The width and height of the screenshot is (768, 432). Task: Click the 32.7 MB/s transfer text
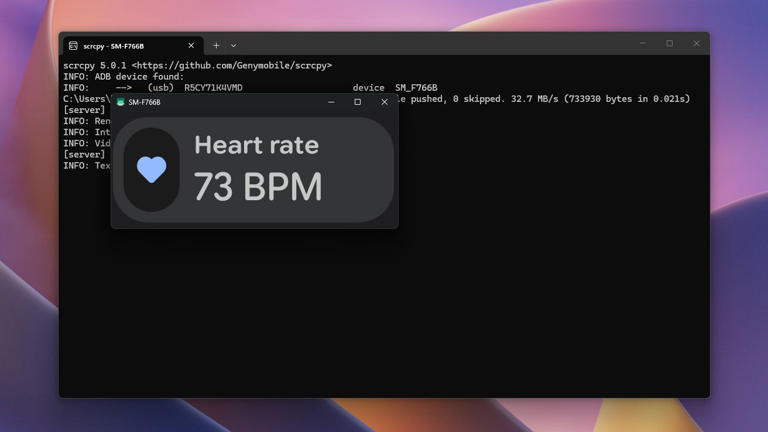tap(534, 99)
